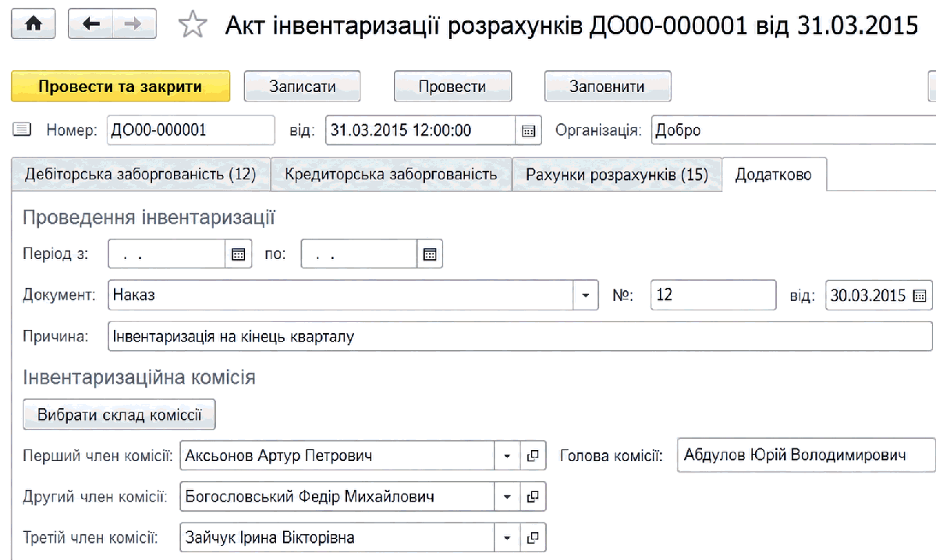
Task: Click the Записати button
Action: point(303,87)
